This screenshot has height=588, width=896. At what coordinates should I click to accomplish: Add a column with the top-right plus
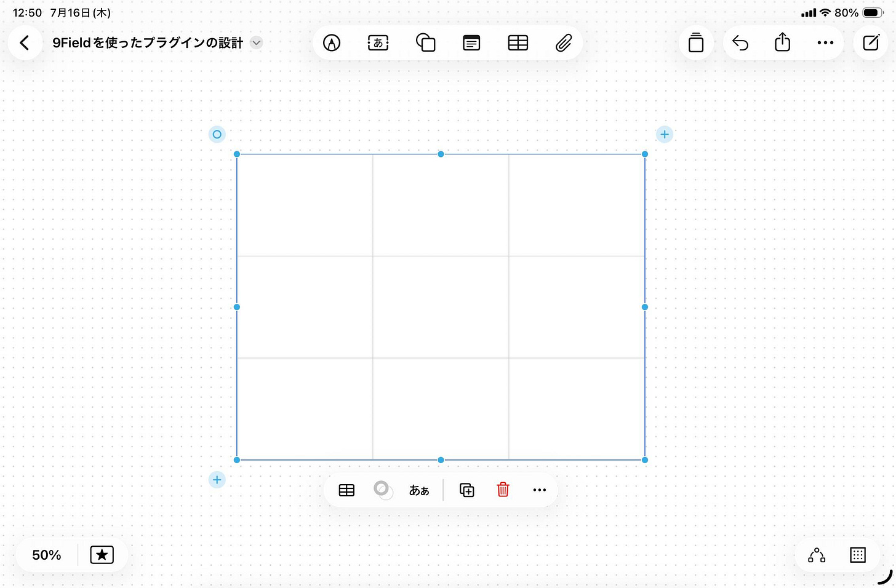(x=665, y=135)
